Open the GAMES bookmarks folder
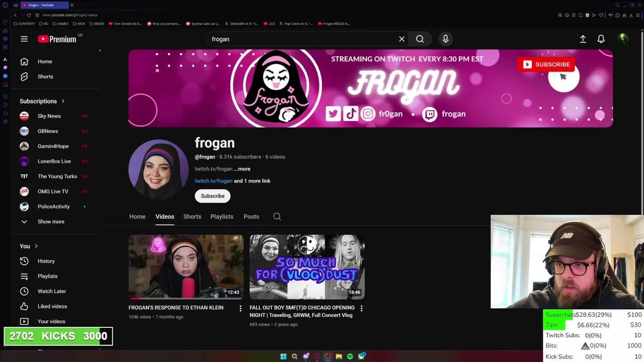 60,24
